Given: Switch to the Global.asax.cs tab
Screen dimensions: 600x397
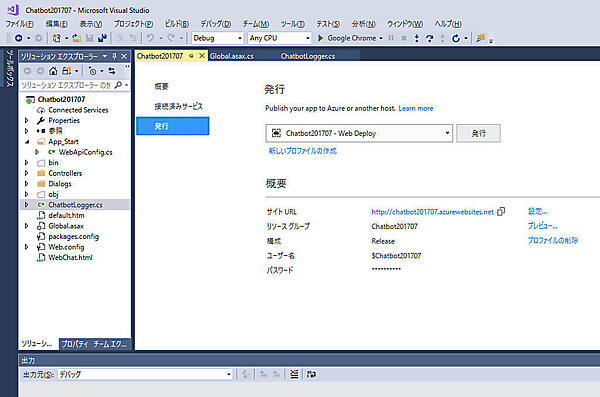Looking at the screenshot, I should click(232, 56).
